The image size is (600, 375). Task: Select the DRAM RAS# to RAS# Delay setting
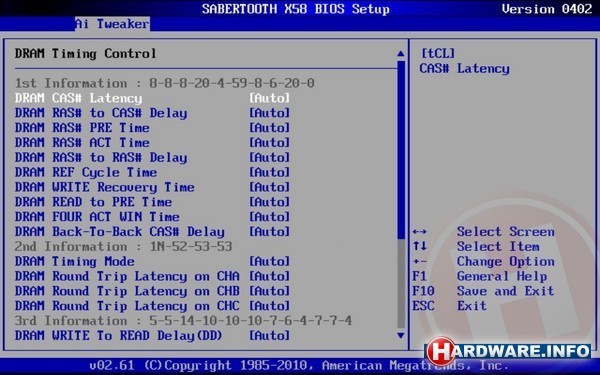(x=101, y=157)
